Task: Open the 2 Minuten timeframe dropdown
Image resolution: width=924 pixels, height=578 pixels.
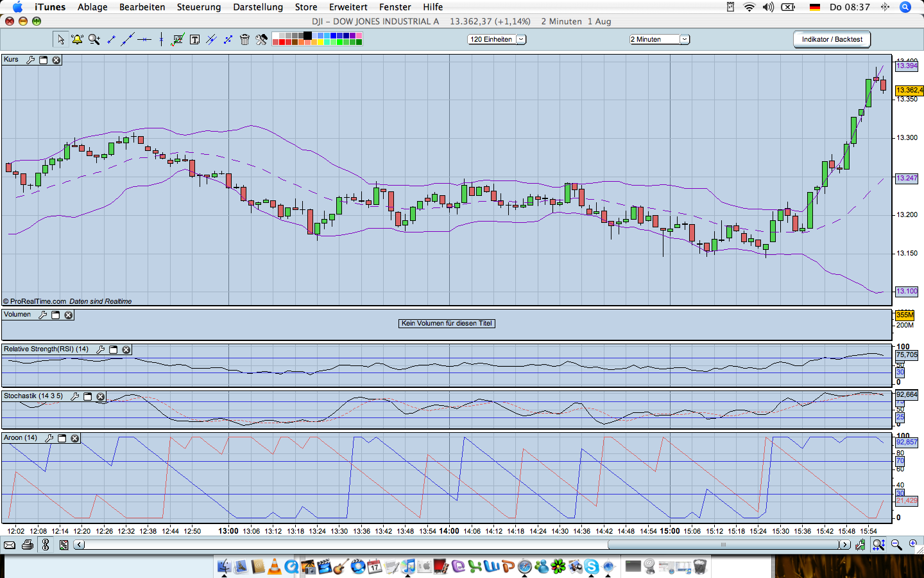Action: (x=660, y=39)
